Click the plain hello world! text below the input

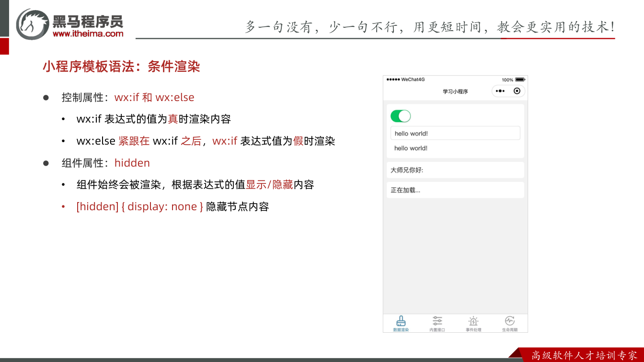point(411,148)
